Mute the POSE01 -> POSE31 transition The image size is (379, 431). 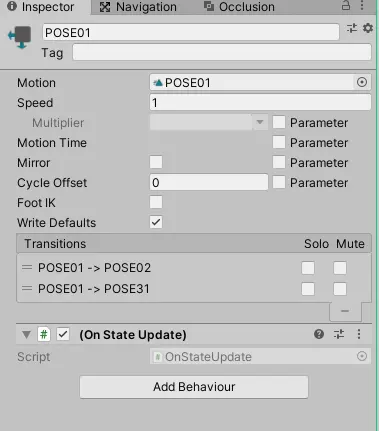(x=340, y=289)
